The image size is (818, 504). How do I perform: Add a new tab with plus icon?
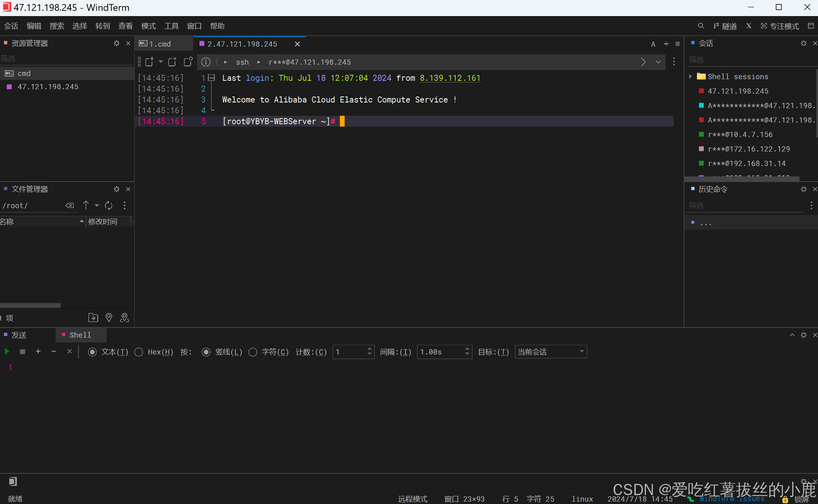click(666, 44)
